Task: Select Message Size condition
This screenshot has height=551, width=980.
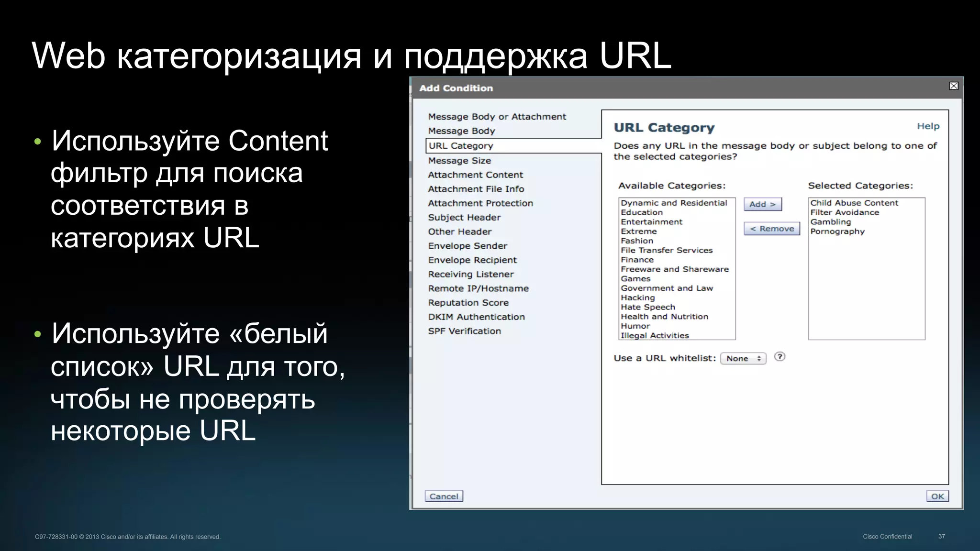Action: click(459, 161)
